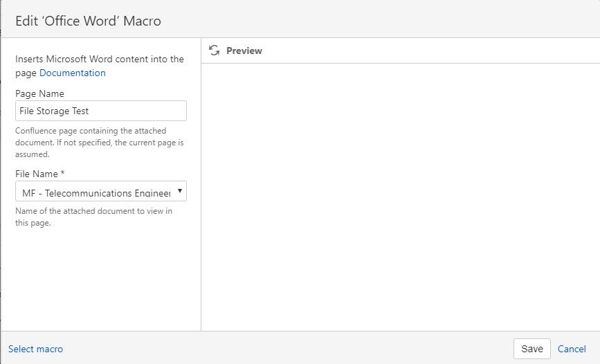This screenshot has height=364, width=600.
Task: Click the dialog header bar background
Action: click(379, 20)
